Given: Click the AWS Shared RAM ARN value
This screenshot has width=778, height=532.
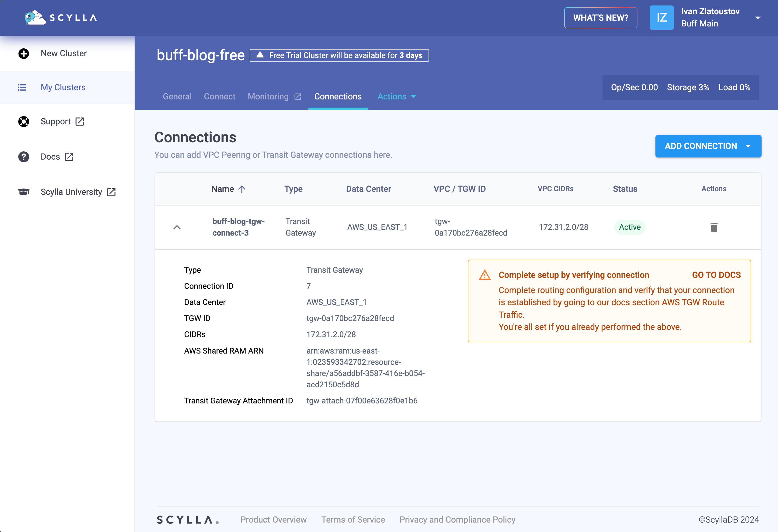Looking at the screenshot, I should point(365,368).
